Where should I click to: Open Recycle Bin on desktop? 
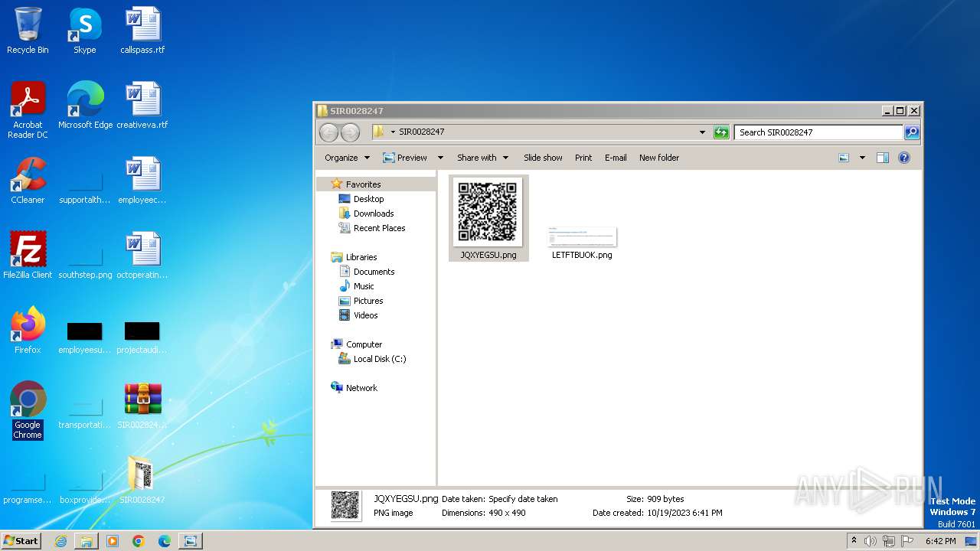28,31
